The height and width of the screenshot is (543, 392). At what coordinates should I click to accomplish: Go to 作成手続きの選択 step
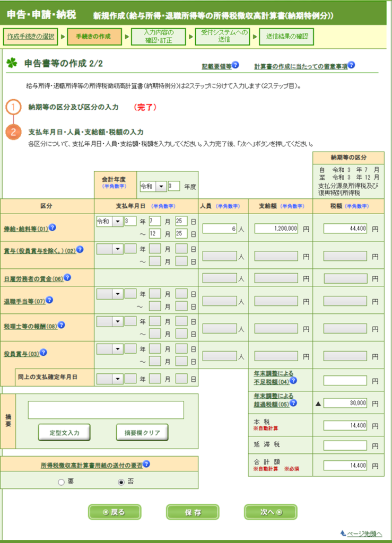pos(31,37)
